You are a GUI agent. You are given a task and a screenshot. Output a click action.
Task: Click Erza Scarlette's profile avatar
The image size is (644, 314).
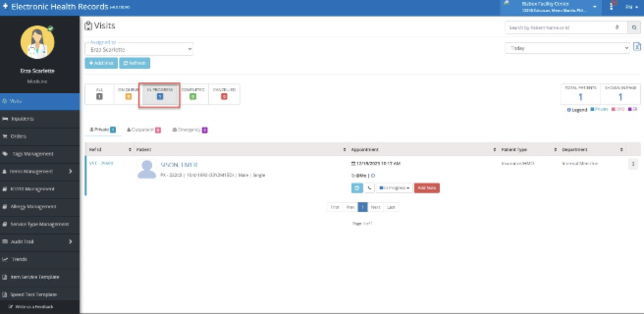click(37, 42)
